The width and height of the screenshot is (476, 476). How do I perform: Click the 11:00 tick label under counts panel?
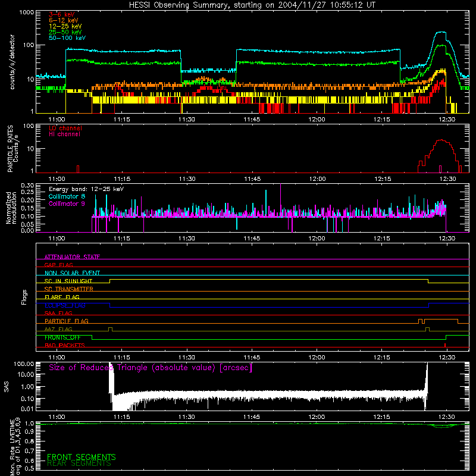click(57, 120)
